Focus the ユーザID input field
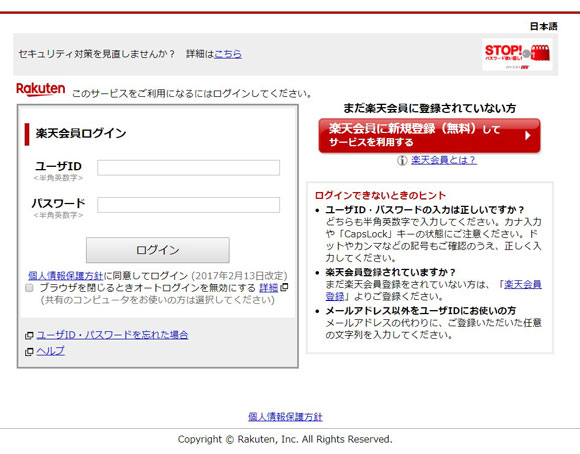The height and width of the screenshot is (454, 580). coord(188,168)
